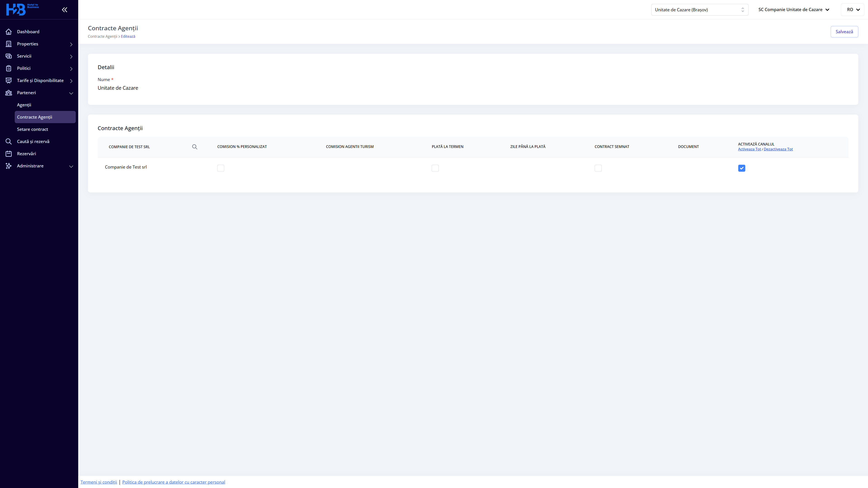
Task: Click Dezactiveaza Tot link
Action: 778,149
